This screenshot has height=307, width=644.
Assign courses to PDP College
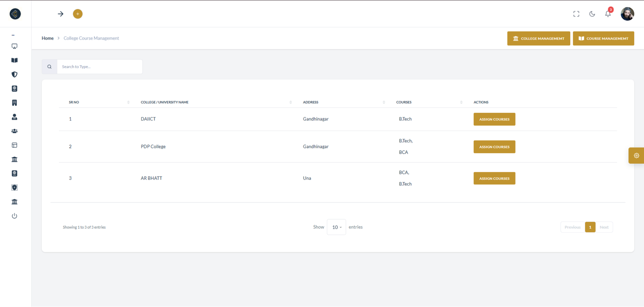click(x=494, y=147)
